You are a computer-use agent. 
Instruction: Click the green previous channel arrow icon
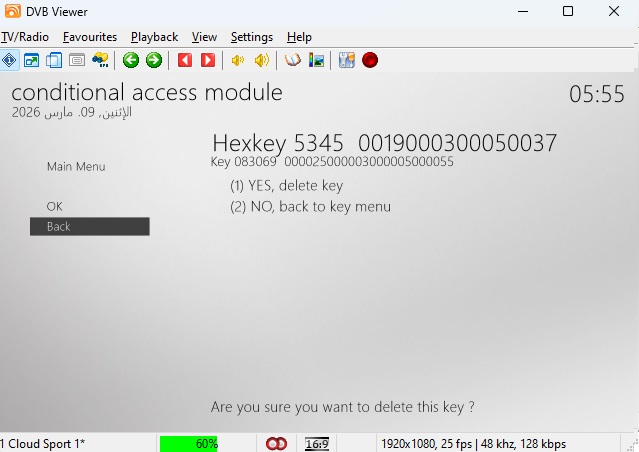click(x=131, y=60)
